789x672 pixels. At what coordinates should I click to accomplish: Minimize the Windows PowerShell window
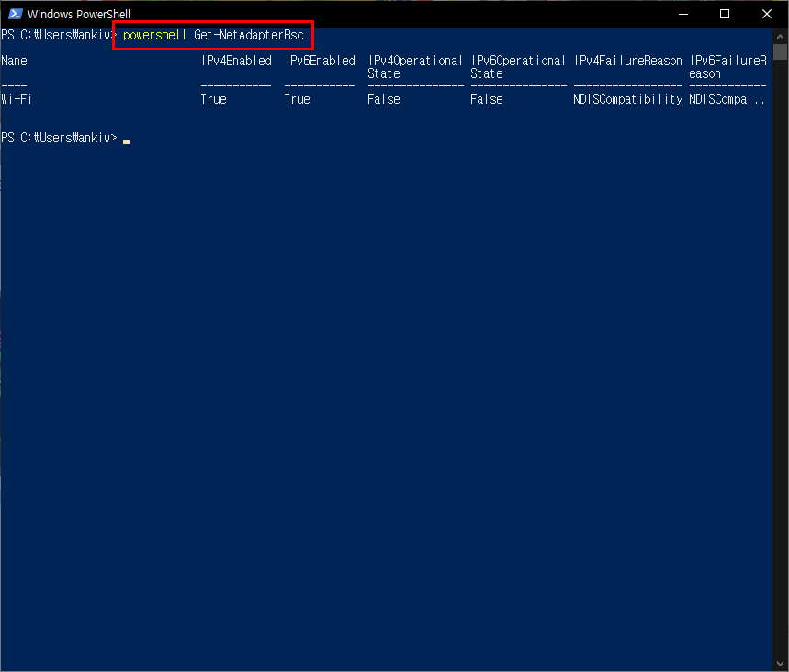click(682, 14)
